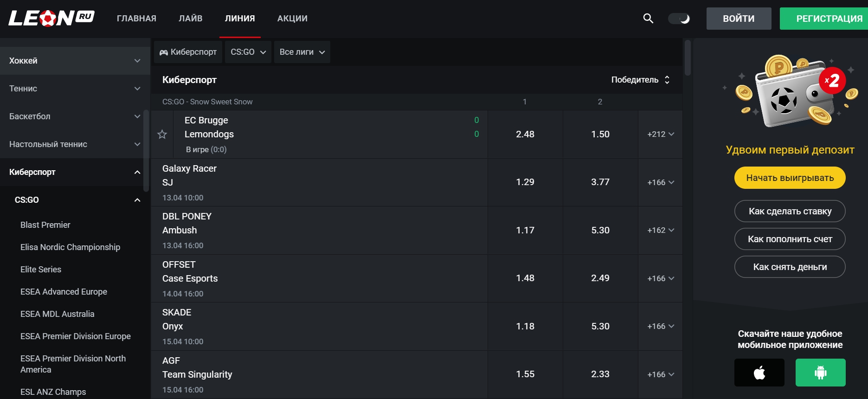
Task: Collapse the CS:GO sidebar subsection
Action: (75, 200)
